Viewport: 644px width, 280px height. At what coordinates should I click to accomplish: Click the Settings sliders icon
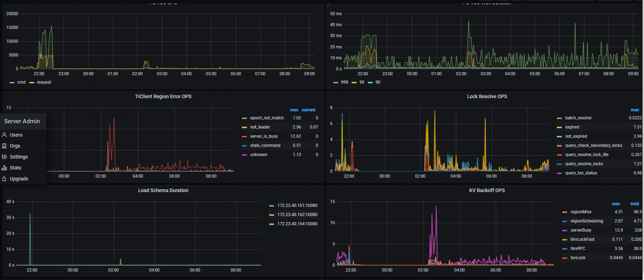4,157
